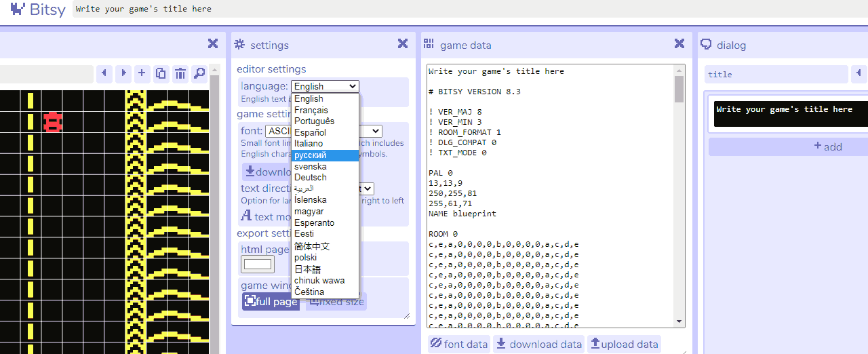The width and height of the screenshot is (868, 354).
Task: Open the language dropdown
Action: click(x=325, y=86)
